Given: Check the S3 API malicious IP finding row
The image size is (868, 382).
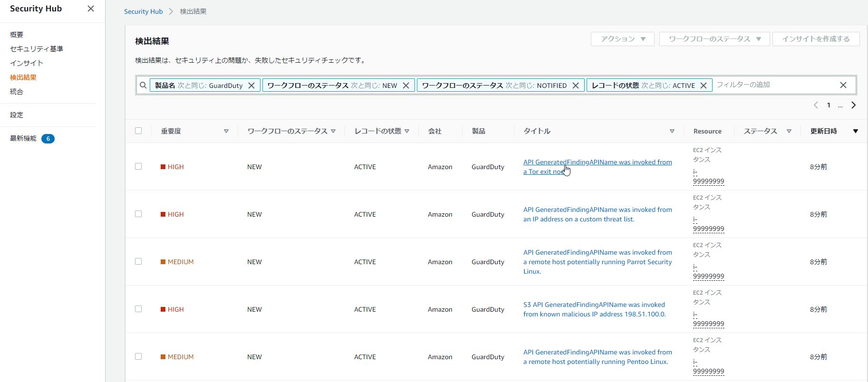Looking at the screenshot, I should coord(138,309).
